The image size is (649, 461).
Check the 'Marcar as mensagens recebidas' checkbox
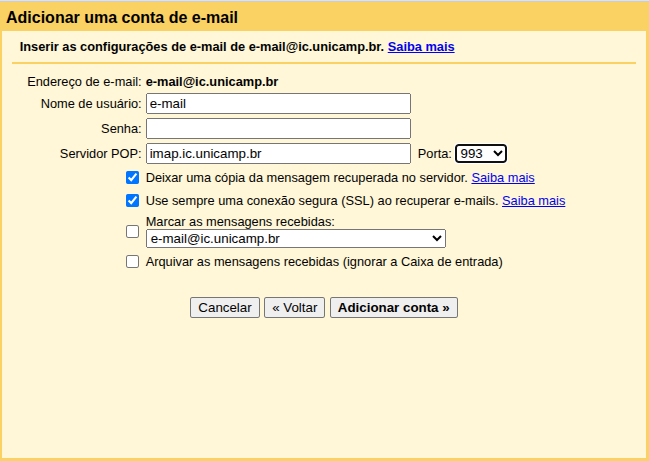tap(133, 231)
